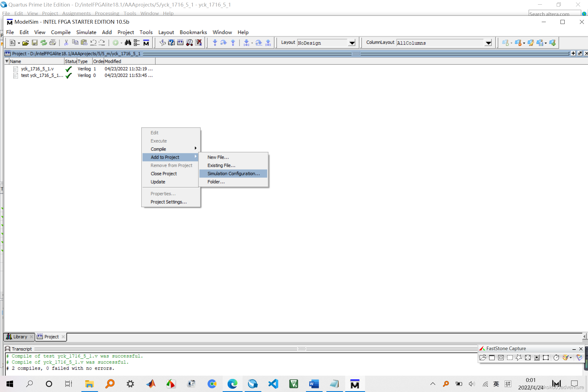Click the Windows Start button
The image size is (588, 392).
(10, 384)
